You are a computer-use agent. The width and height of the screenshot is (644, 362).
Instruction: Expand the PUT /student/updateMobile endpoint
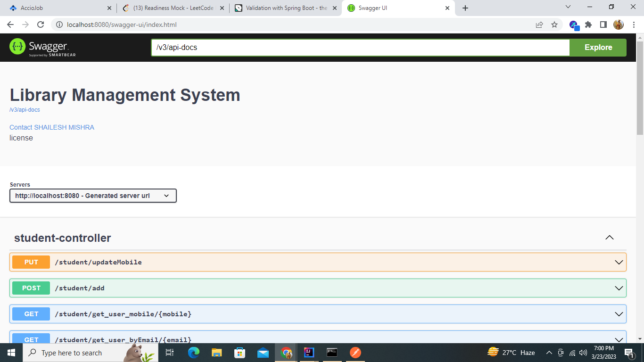[x=317, y=262]
